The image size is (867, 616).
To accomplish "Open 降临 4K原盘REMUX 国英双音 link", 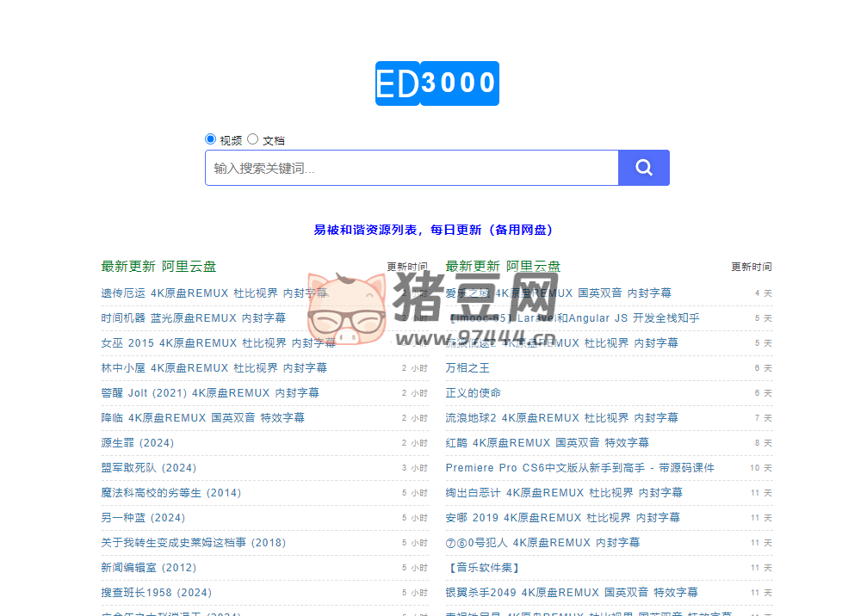I will click(203, 417).
